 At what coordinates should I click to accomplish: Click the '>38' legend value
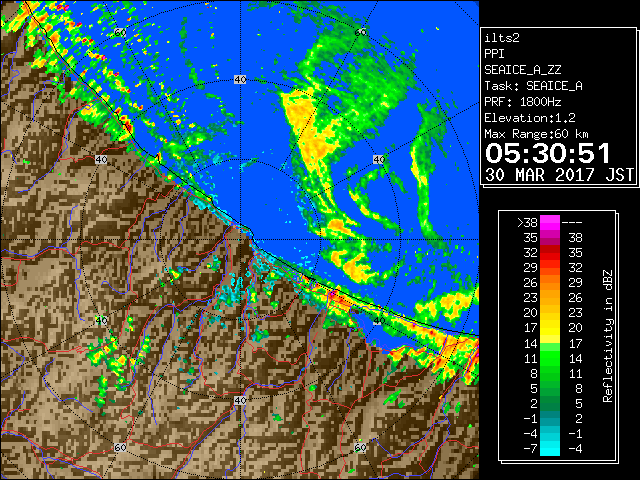point(527,223)
